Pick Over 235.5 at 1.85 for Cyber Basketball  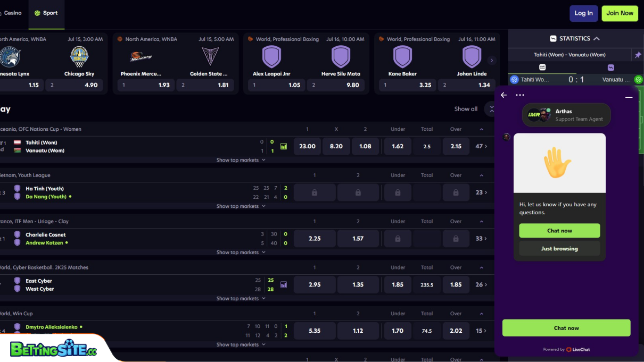click(456, 285)
